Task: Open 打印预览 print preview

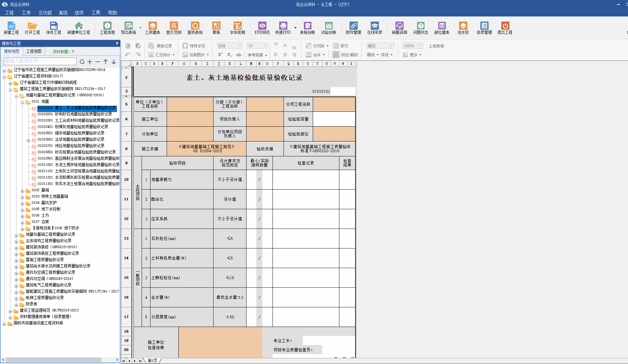Action: pos(262,28)
